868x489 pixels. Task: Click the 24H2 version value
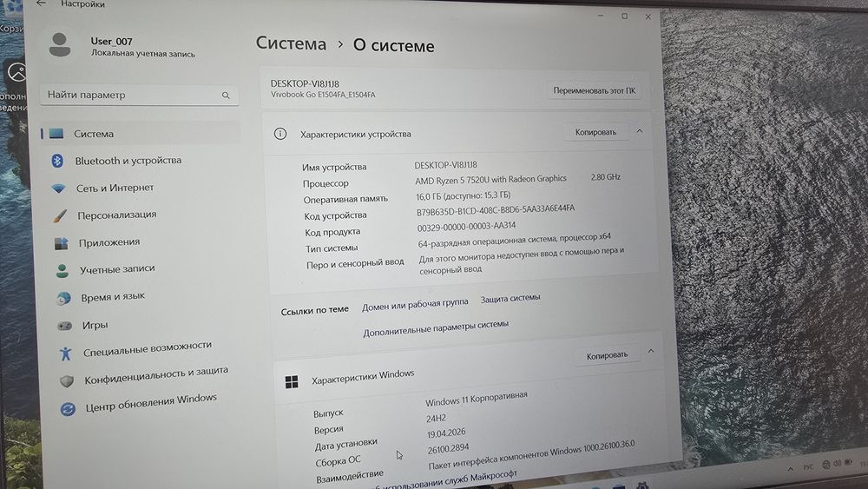click(436, 418)
